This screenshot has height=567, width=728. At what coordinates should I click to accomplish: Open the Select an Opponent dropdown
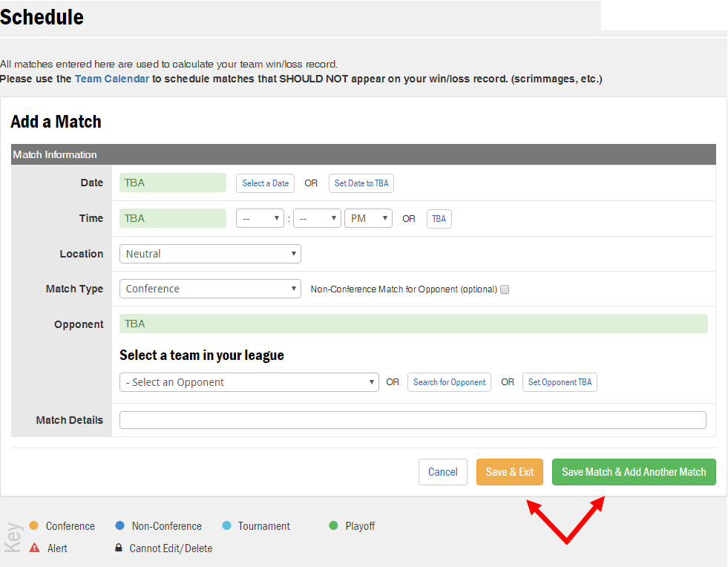click(249, 382)
